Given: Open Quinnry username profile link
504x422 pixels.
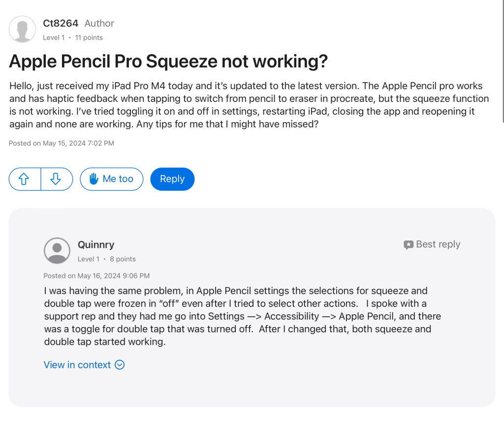Looking at the screenshot, I should tap(95, 244).
